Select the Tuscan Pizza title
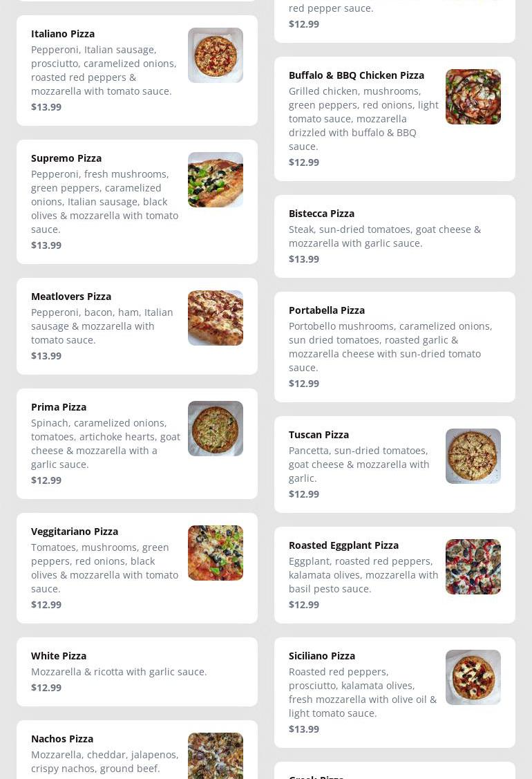Screen dimensions: 532x779 point(319,435)
